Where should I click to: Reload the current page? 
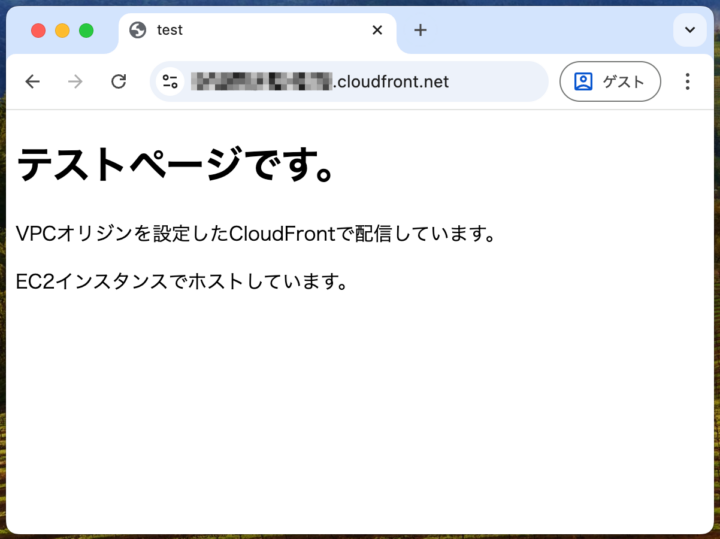[x=118, y=82]
